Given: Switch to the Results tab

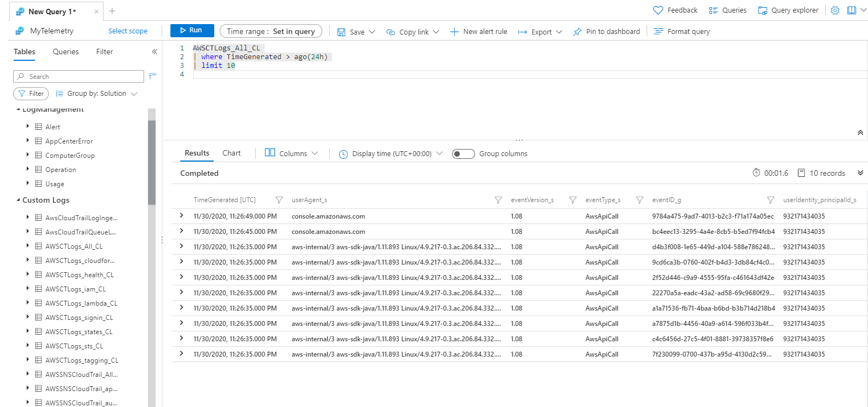Looking at the screenshot, I should 197,153.
